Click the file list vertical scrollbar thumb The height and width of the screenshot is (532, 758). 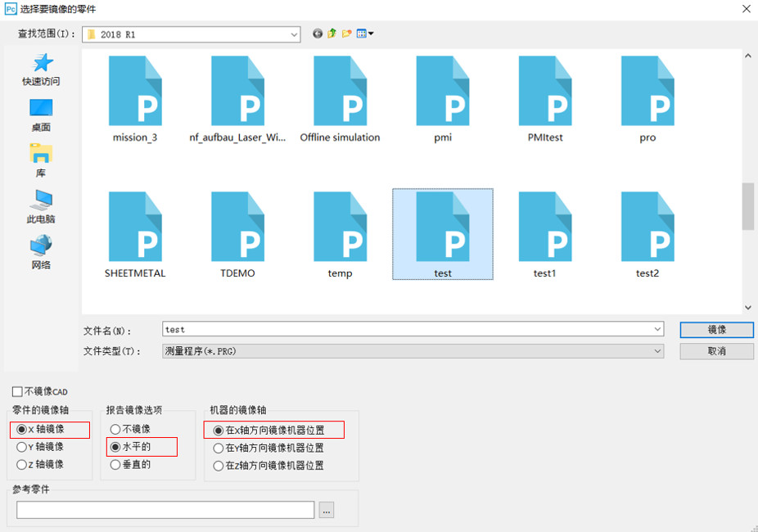(747, 206)
